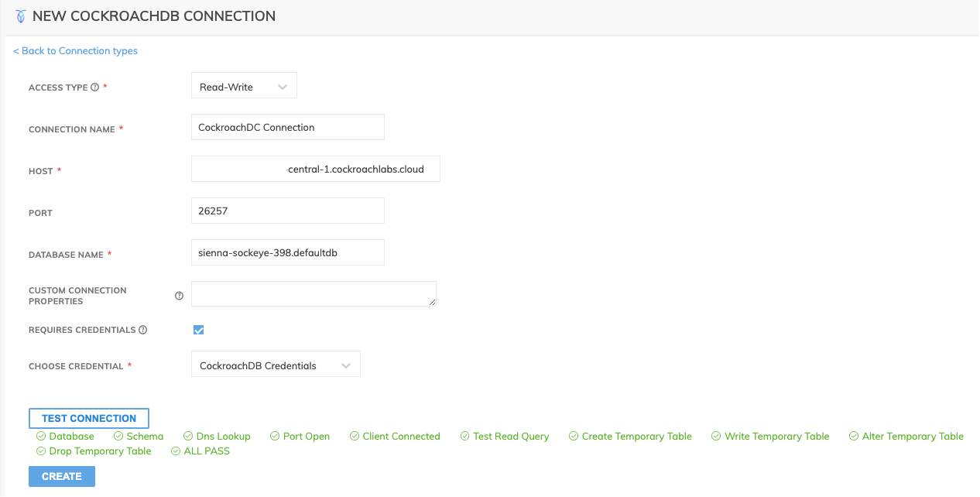Click the 'Test Read Query' status text
The width and height of the screenshot is (980, 497).
(511, 437)
